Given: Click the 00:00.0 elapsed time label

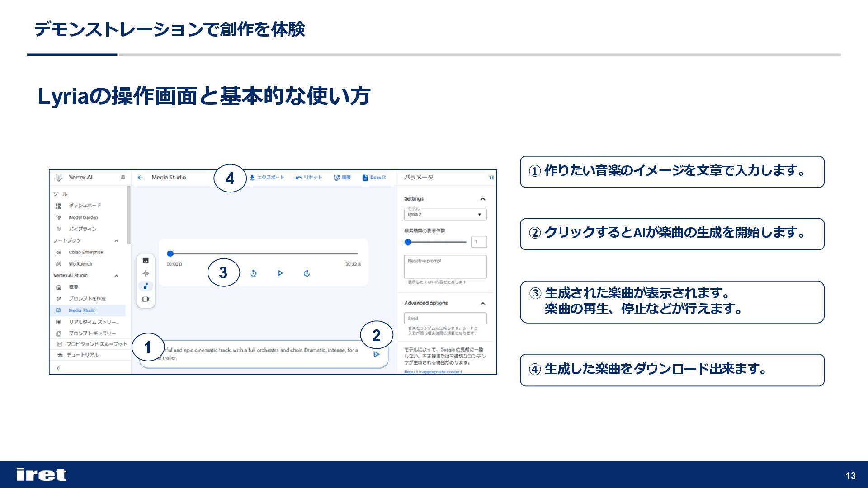Looking at the screenshot, I should tap(174, 264).
